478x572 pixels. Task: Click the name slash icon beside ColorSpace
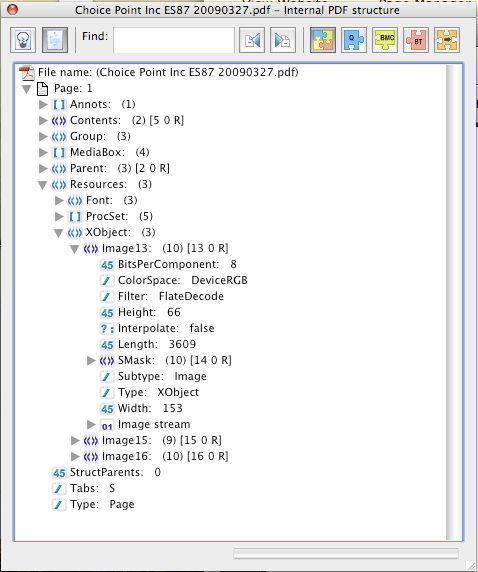point(107,281)
